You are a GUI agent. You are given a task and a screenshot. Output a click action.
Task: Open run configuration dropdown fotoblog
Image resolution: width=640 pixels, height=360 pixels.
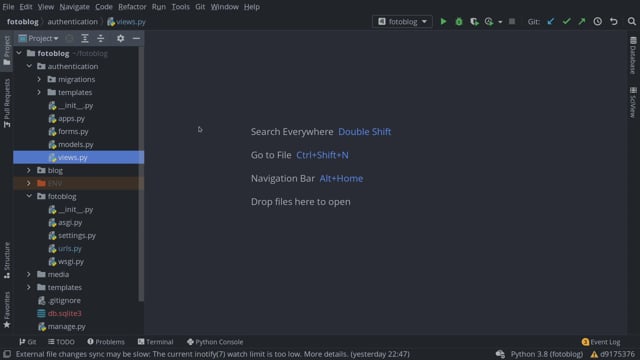(402, 22)
